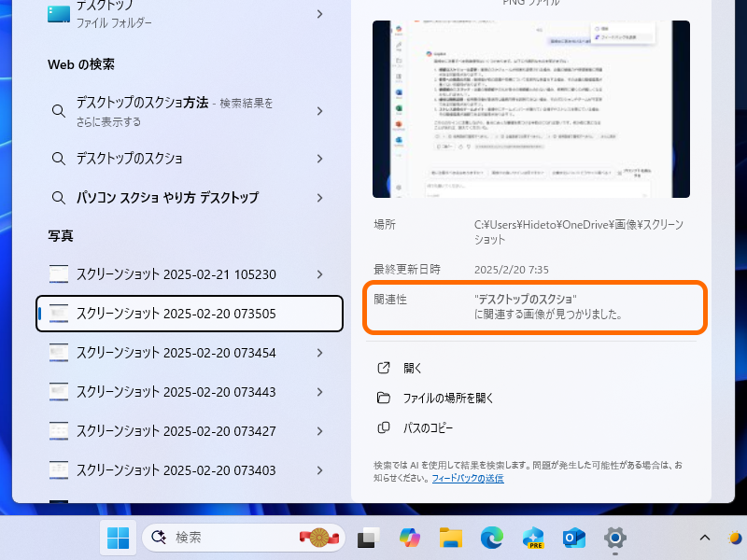The height and width of the screenshot is (560, 747).
Task: Open Copilot from the taskbar
Action: click(410, 539)
